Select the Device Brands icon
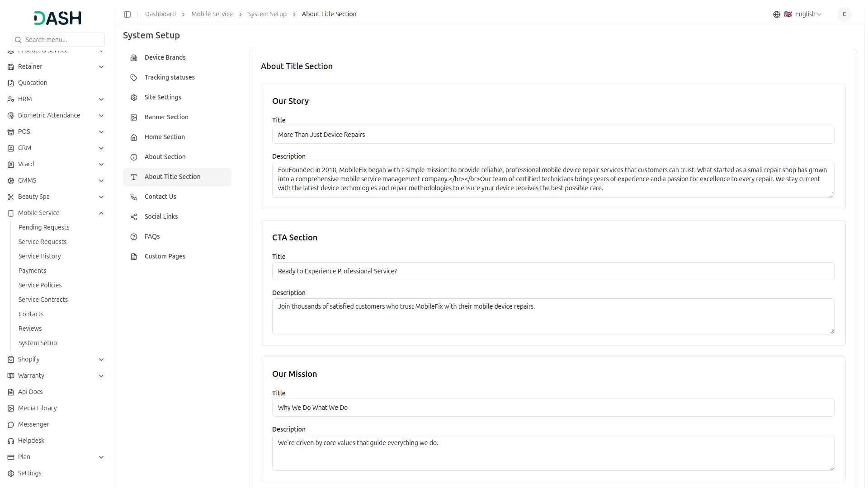This screenshot has height=488, width=868. [x=133, y=58]
